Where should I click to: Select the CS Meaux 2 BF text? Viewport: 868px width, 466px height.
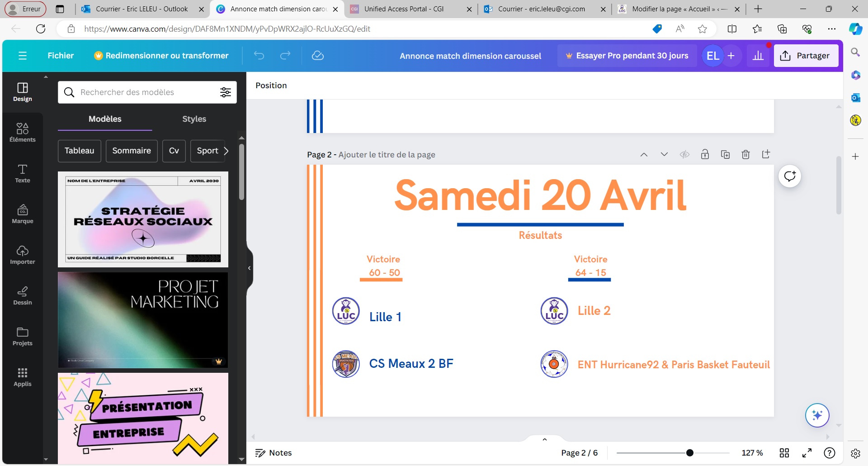[411, 364]
